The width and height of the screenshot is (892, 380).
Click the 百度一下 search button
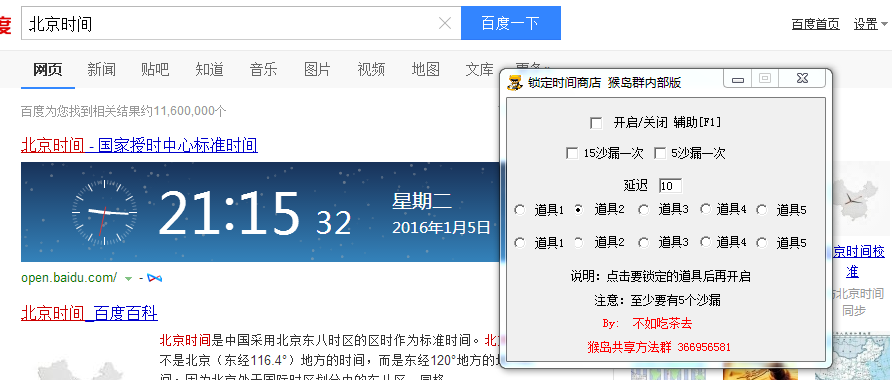[511, 23]
